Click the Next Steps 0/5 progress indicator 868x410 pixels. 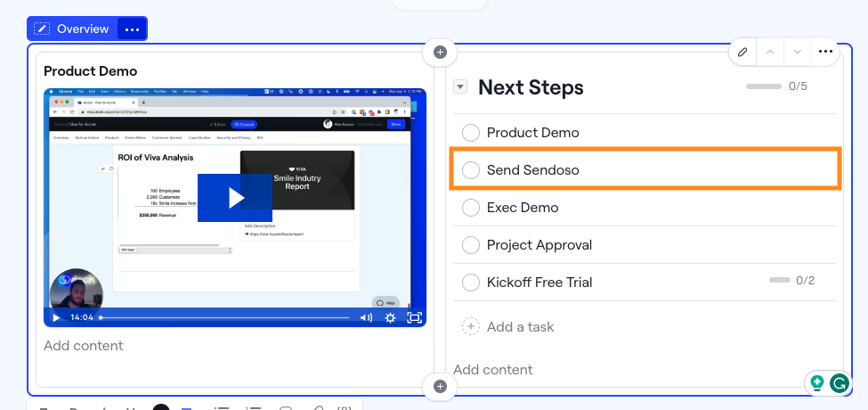point(776,86)
